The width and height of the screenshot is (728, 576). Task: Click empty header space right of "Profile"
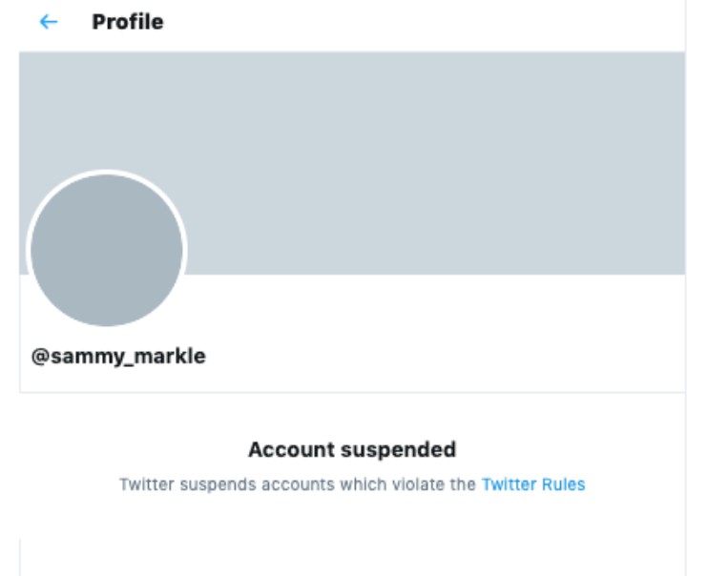point(429,22)
